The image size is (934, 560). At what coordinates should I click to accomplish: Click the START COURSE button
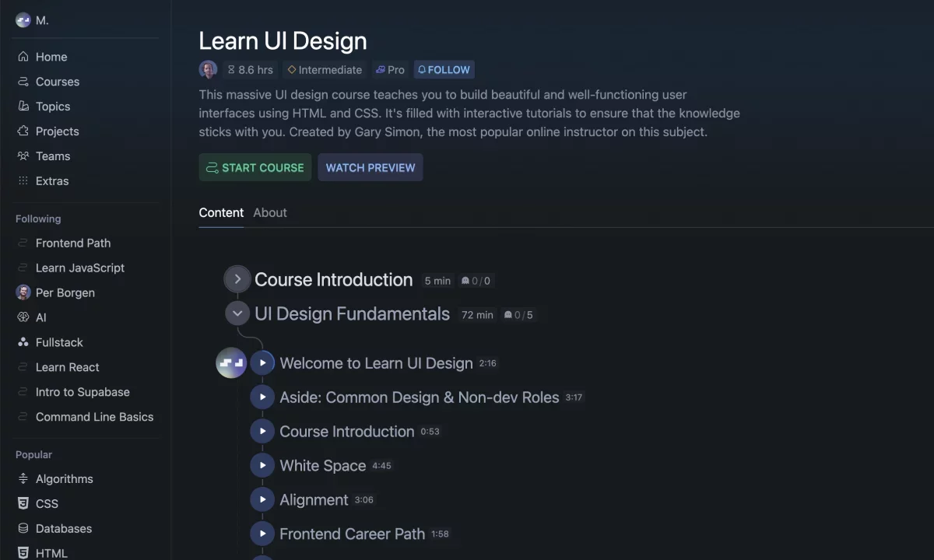coord(255,167)
